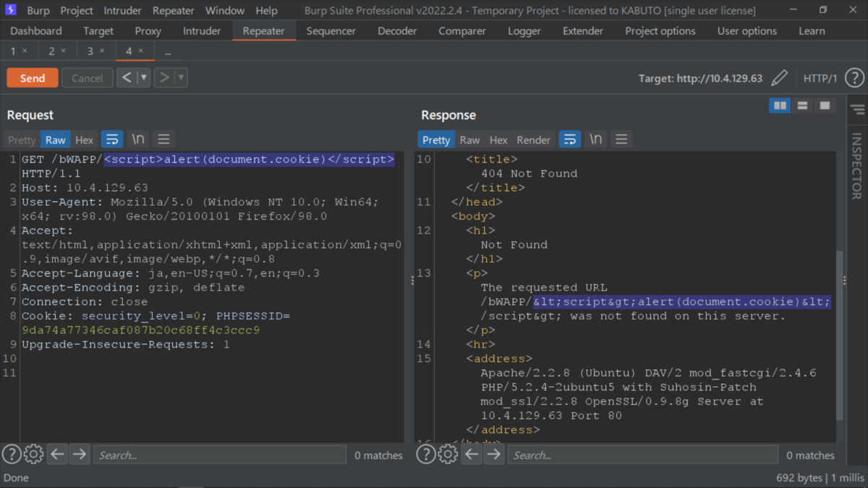Switch to top-bottom layout view

(x=802, y=106)
